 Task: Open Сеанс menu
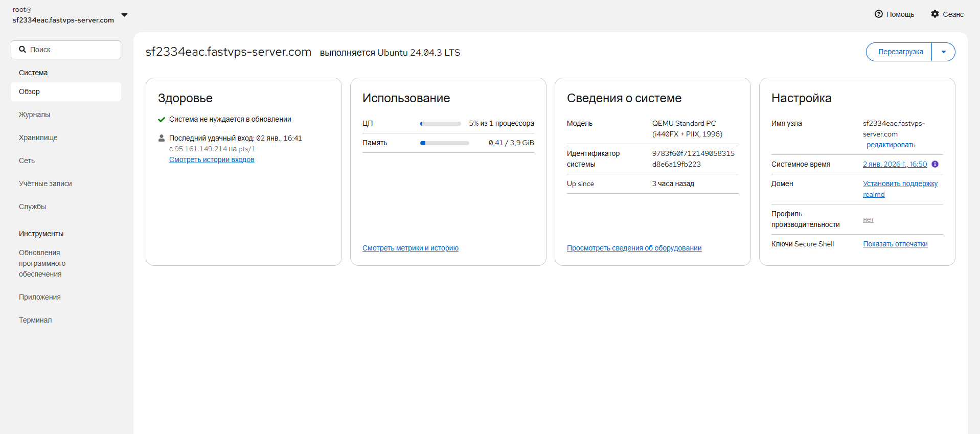[x=948, y=14]
